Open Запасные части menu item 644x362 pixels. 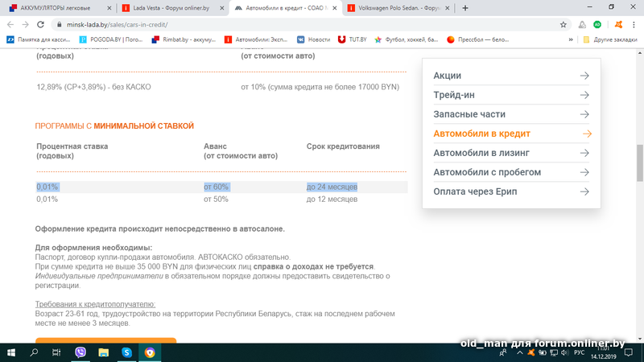point(511,114)
